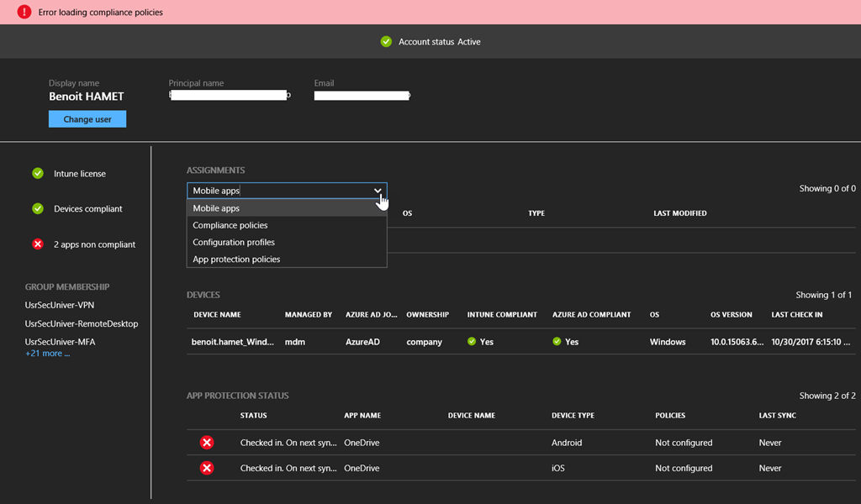Click the red status icon for Android OneDrive
Viewport: 861px width, 504px height.
click(x=207, y=443)
